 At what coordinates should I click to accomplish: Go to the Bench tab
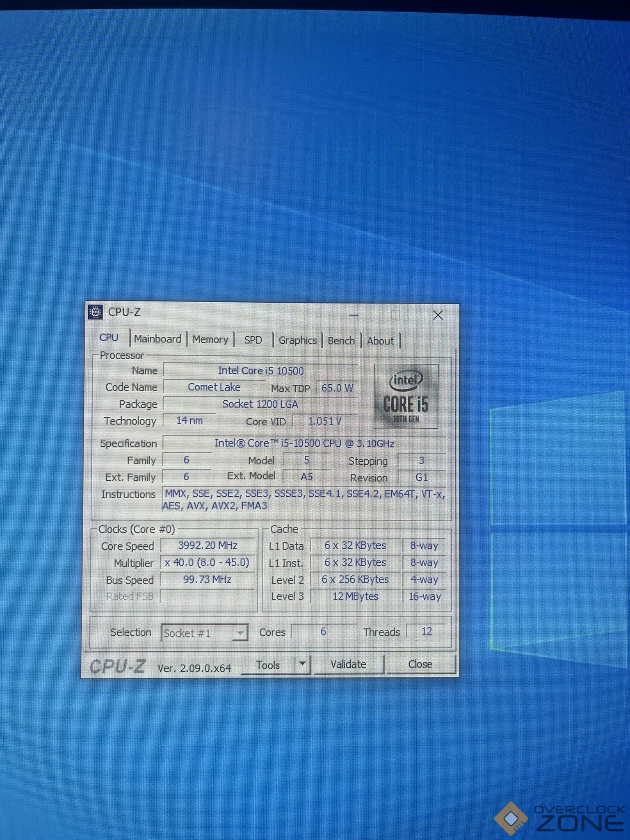tap(341, 341)
